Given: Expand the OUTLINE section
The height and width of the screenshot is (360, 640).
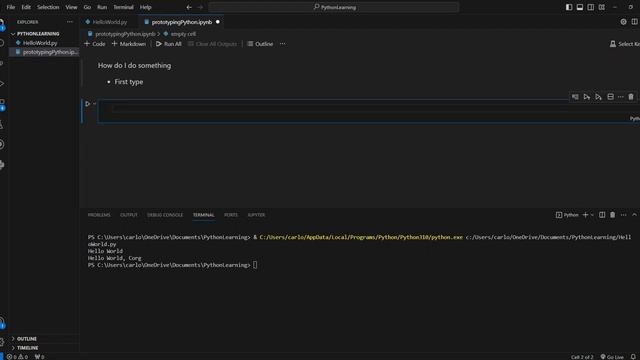Looking at the screenshot, I should point(27,339).
